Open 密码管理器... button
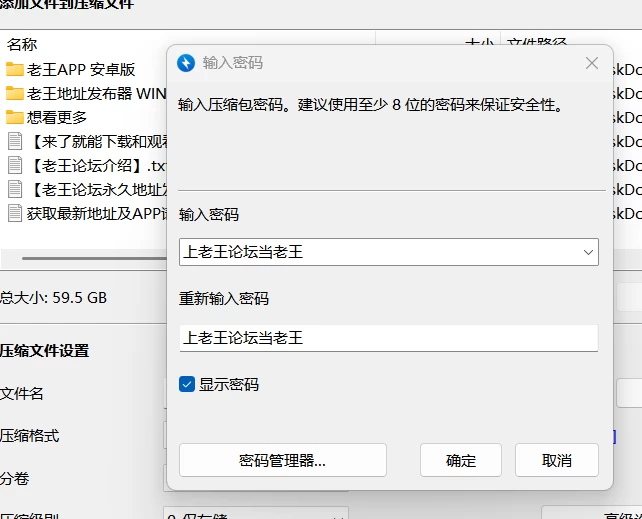This screenshot has width=642, height=519. [x=283, y=460]
